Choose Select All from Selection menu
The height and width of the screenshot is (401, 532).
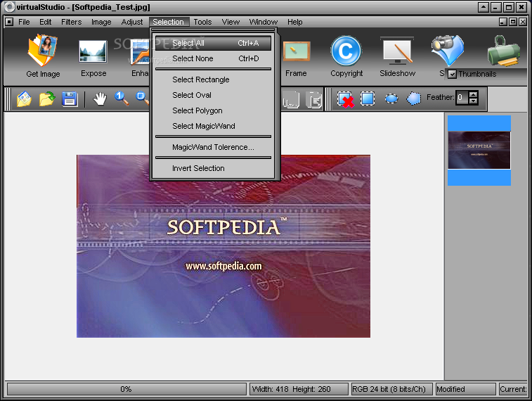click(213, 43)
